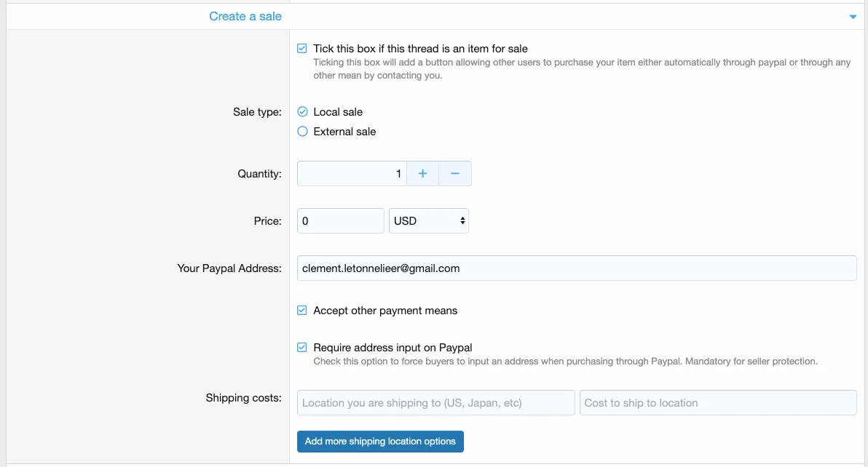
Task: Uncheck Require address input on Paypal
Action: (302, 348)
